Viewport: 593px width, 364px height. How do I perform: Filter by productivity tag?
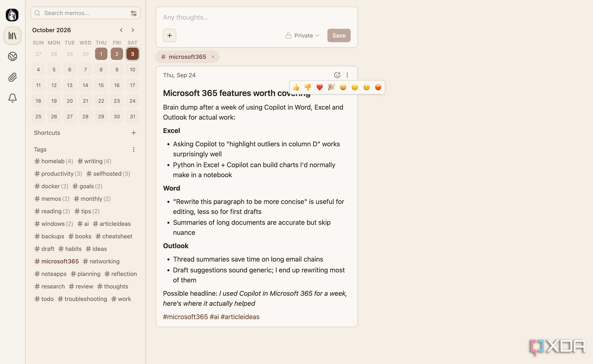(58, 174)
